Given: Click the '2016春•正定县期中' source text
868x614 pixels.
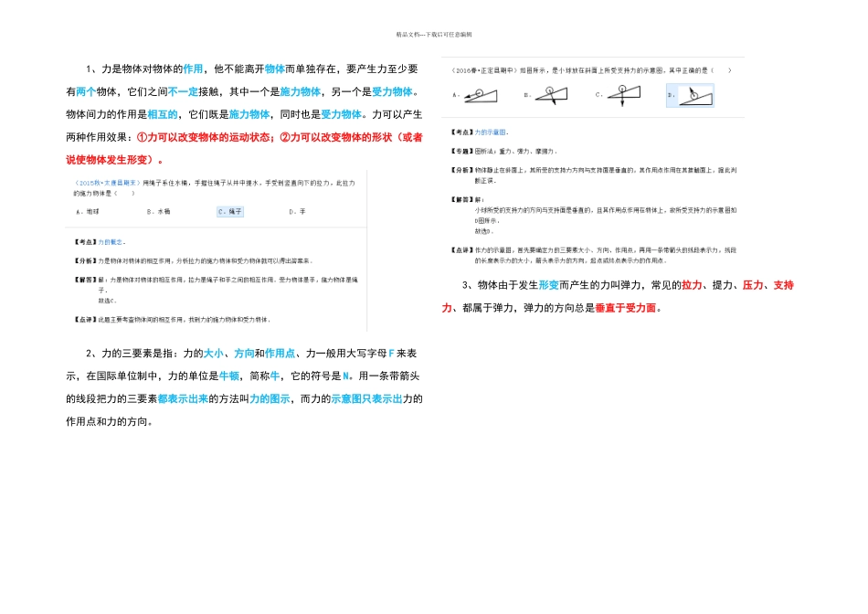Looking at the screenshot, I should [x=485, y=70].
